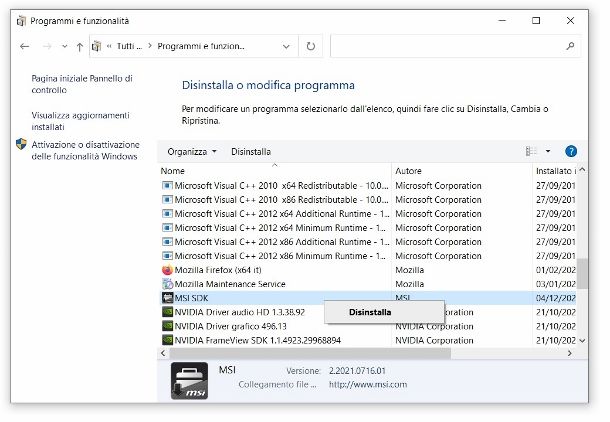Open more view options dropdown arrow
This screenshot has height=422, width=610.
tap(548, 151)
